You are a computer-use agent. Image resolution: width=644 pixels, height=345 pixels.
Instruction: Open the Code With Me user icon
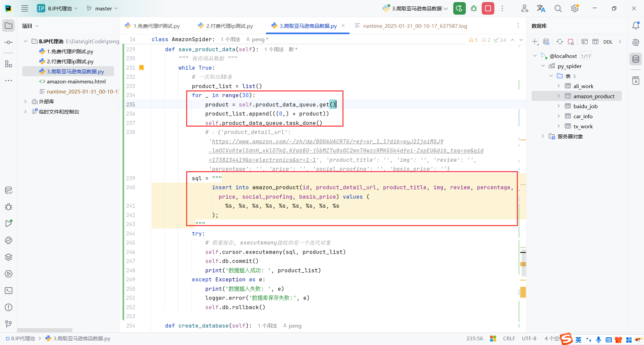525,8
